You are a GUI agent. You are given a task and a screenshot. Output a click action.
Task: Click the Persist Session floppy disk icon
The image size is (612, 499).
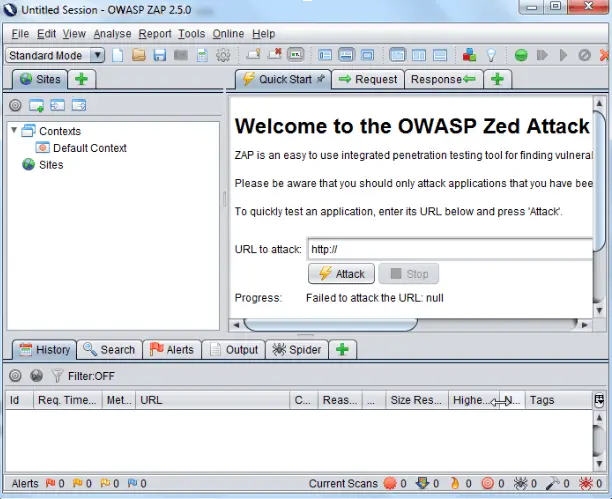click(x=160, y=55)
